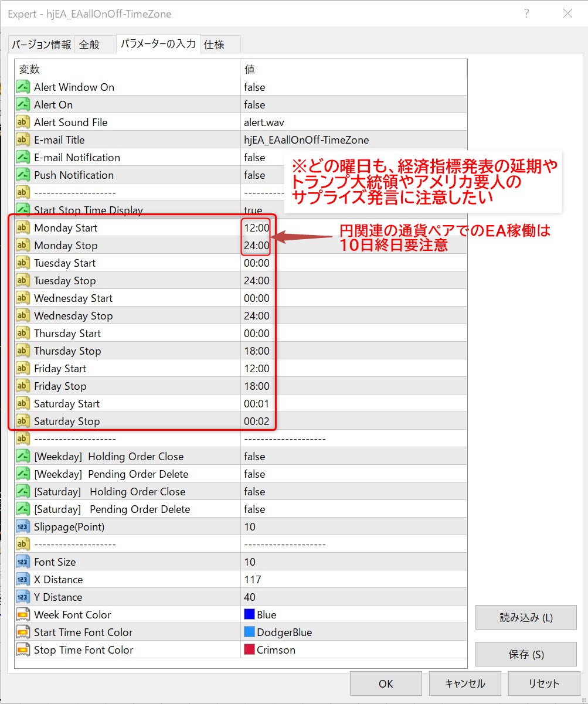Click the Font Size integer icon
This screenshot has height=704, width=588.
pos(23,562)
